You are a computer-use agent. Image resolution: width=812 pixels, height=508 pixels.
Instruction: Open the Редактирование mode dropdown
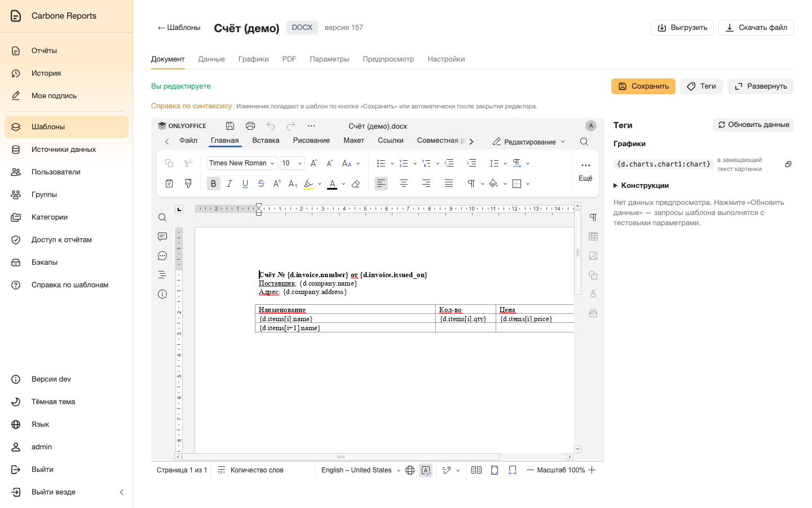[x=529, y=142]
